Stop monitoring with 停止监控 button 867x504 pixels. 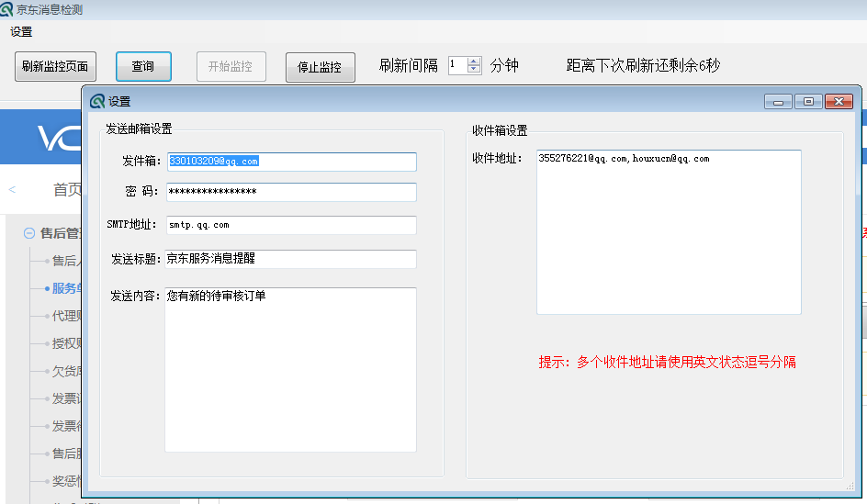click(x=321, y=67)
